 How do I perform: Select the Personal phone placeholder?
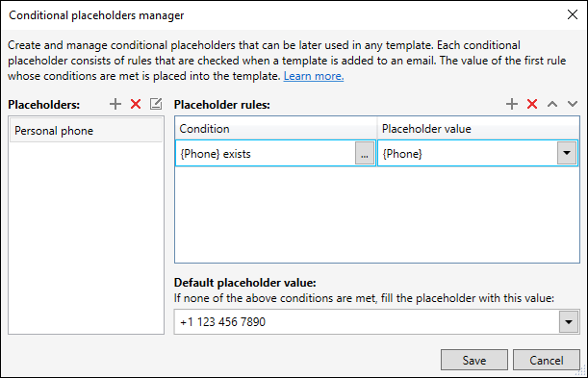coord(87,131)
